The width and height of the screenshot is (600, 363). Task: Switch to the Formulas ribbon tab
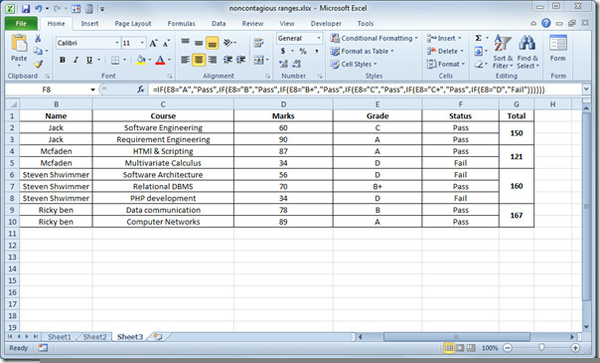coord(181,24)
